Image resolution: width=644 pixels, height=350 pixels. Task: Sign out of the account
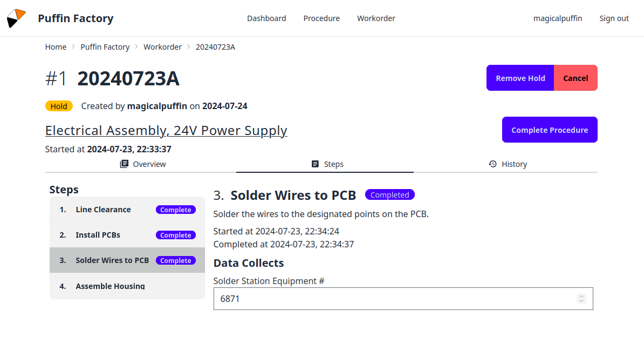614,18
